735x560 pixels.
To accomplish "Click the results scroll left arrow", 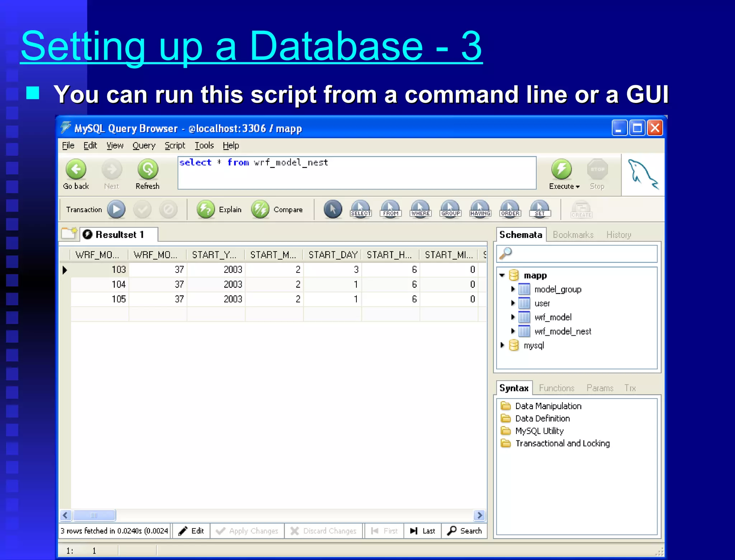I will (65, 515).
